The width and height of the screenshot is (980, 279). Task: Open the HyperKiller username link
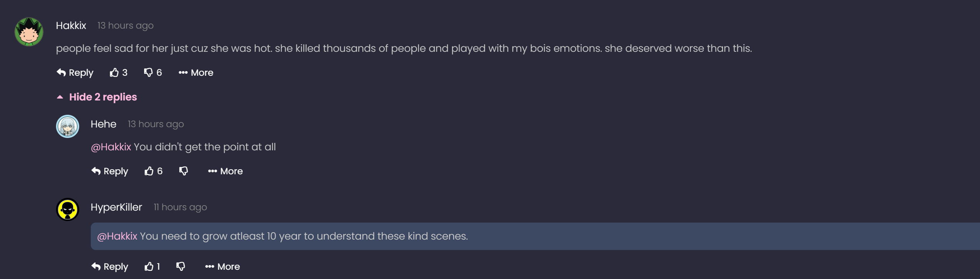(116, 208)
